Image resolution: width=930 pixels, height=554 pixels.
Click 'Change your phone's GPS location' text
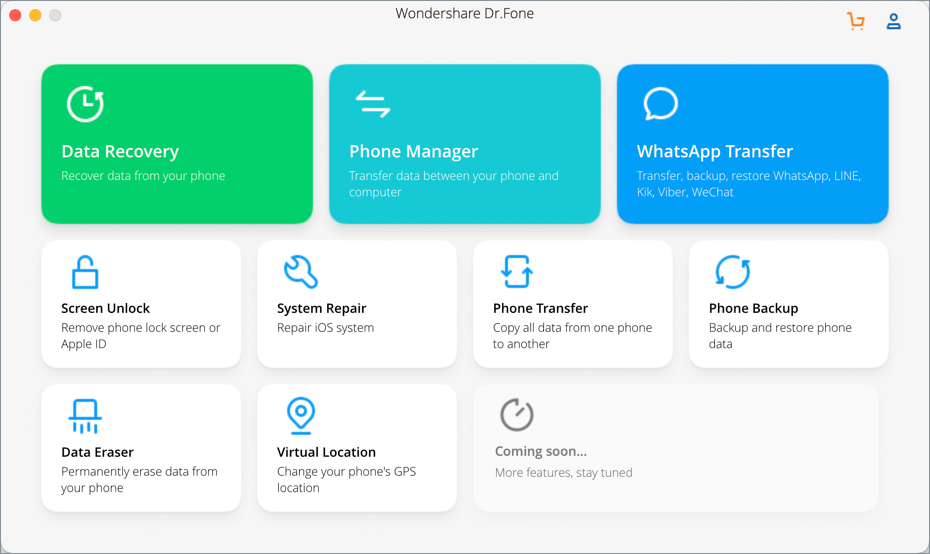point(346,480)
